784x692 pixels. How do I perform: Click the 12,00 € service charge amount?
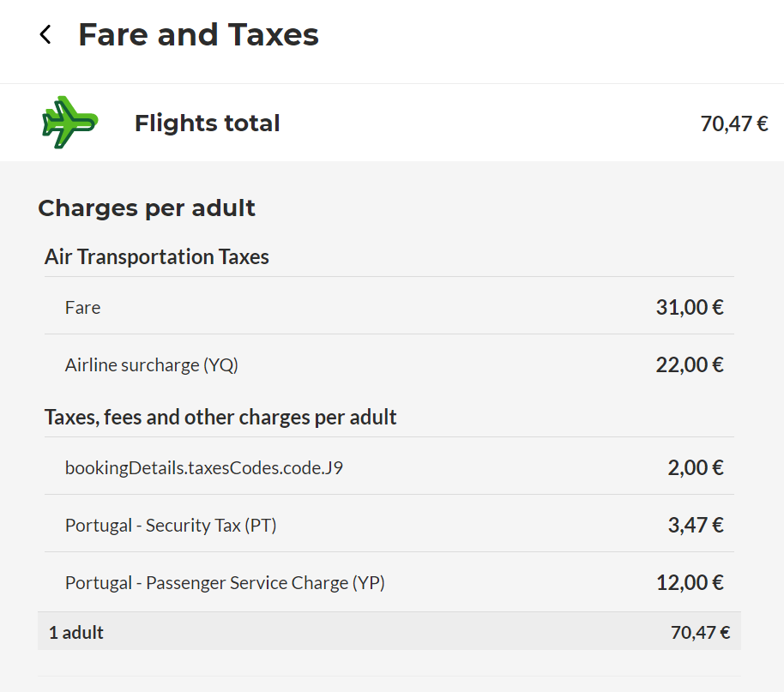click(x=690, y=582)
